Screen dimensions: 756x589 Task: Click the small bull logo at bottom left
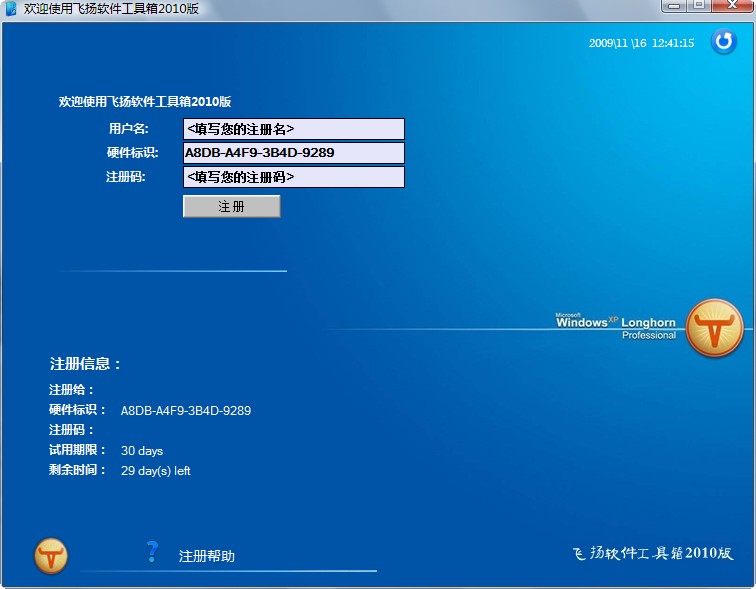[x=51, y=556]
